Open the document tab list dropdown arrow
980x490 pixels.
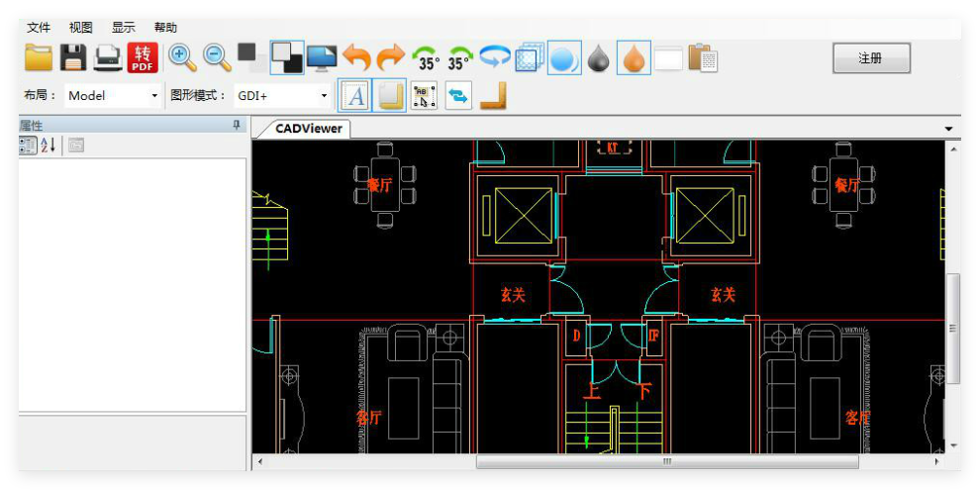point(948,129)
